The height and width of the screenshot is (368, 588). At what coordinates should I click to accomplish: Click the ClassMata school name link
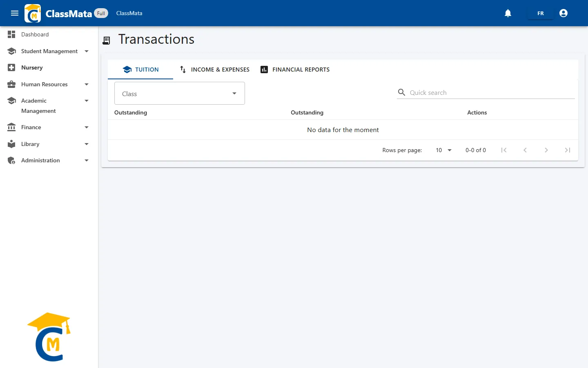(129, 13)
